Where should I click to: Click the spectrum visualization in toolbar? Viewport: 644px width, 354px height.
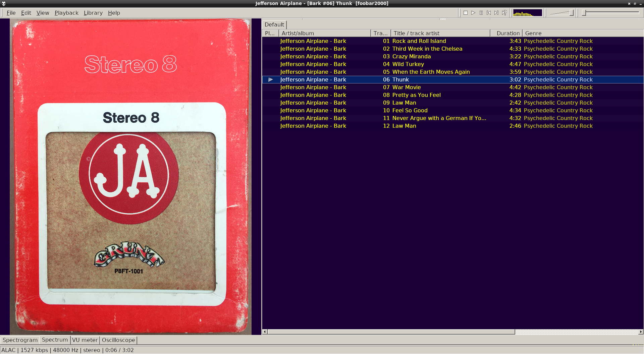pos(528,13)
